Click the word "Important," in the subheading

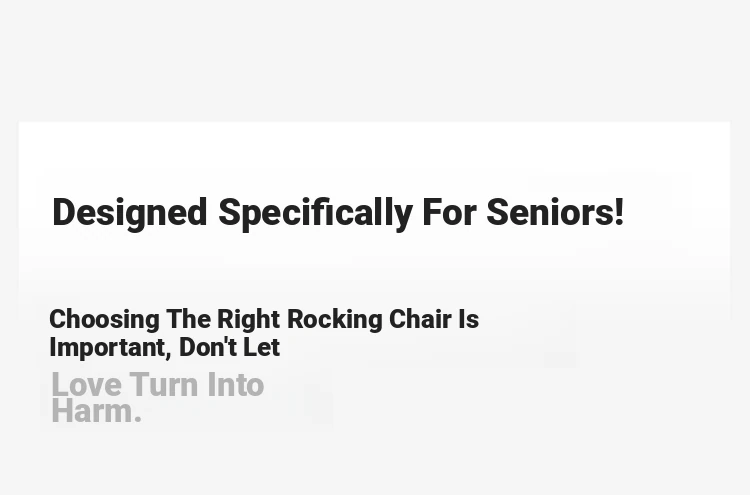coord(110,347)
